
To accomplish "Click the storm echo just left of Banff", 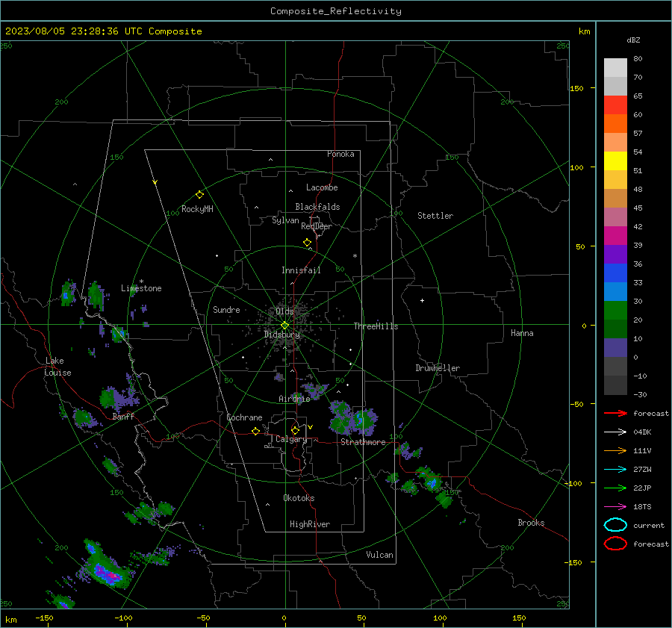I will pyautogui.click(x=85, y=417).
